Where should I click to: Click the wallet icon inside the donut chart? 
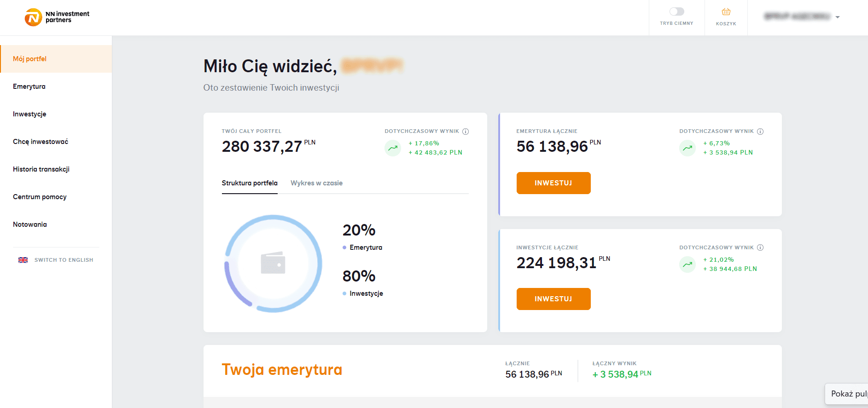273,263
